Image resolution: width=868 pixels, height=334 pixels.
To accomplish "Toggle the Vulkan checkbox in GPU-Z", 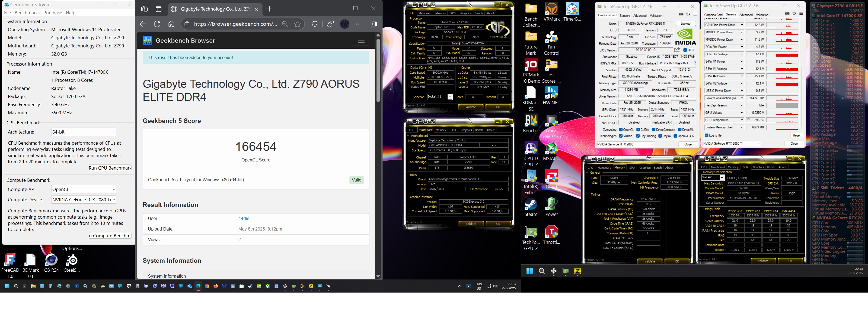I will tap(621, 136).
